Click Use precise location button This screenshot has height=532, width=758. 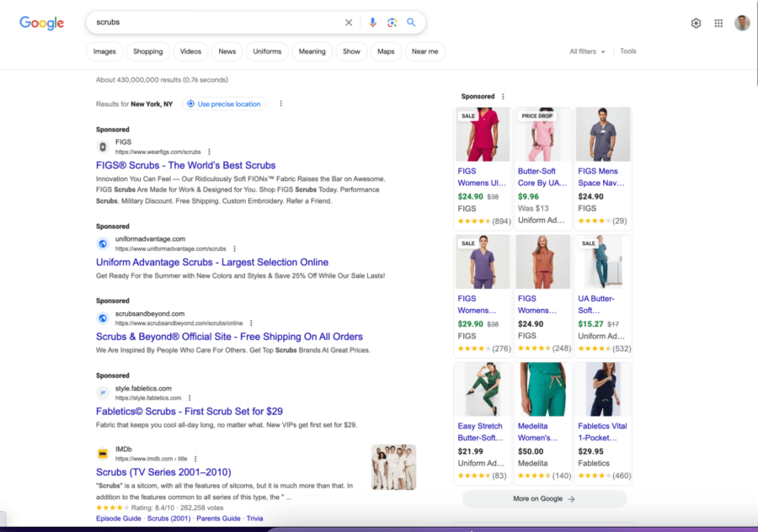(x=224, y=104)
